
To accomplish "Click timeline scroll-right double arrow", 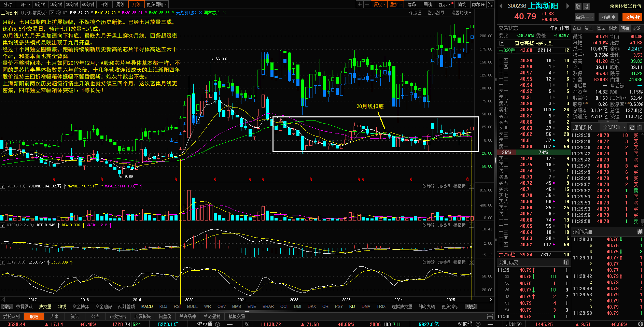I will [x=491, y=300].
